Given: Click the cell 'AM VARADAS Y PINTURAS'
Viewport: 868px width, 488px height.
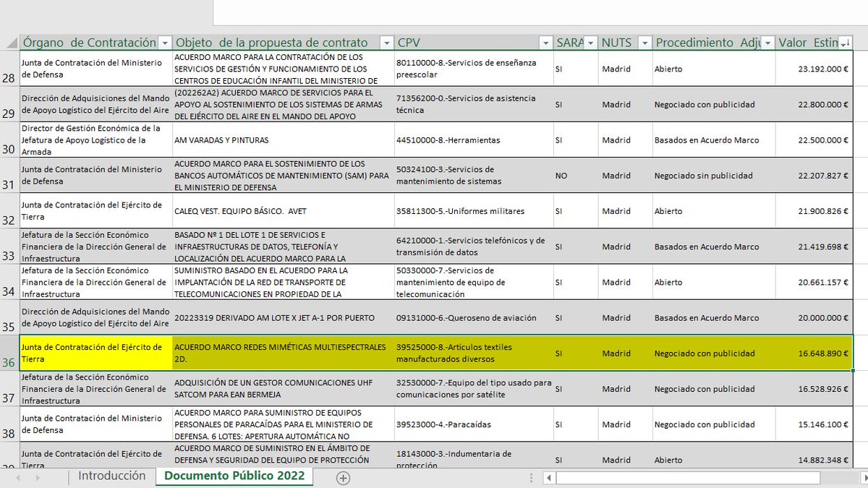Looking at the screenshot, I should tap(284, 140).
